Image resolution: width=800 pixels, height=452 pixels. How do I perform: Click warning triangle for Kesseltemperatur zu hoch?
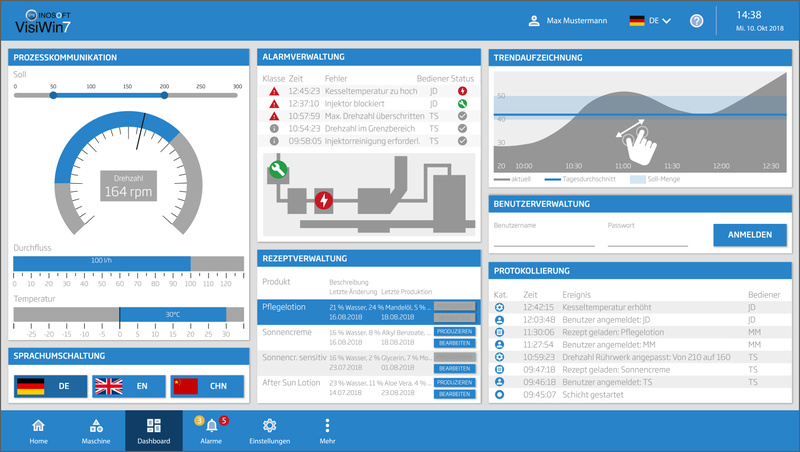click(x=274, y=91)
